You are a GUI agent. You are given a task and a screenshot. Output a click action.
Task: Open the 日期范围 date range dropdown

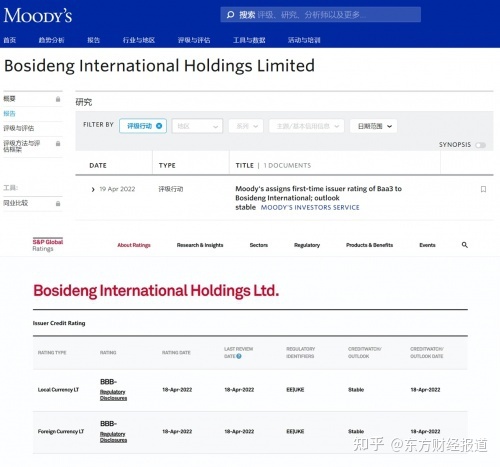[373, 126]
